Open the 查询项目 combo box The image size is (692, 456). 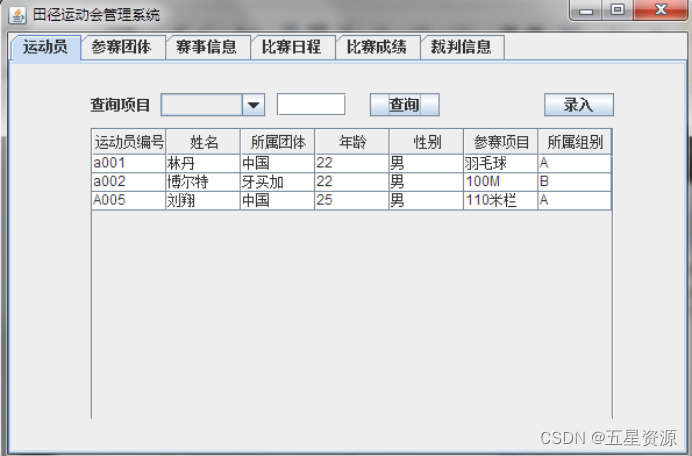213,105
